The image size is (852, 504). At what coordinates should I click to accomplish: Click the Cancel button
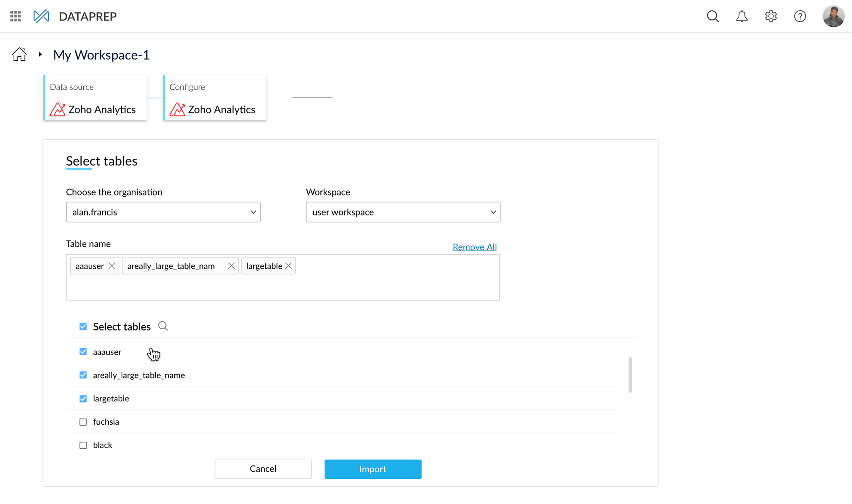pyautogui.click(x=263, y=469)
